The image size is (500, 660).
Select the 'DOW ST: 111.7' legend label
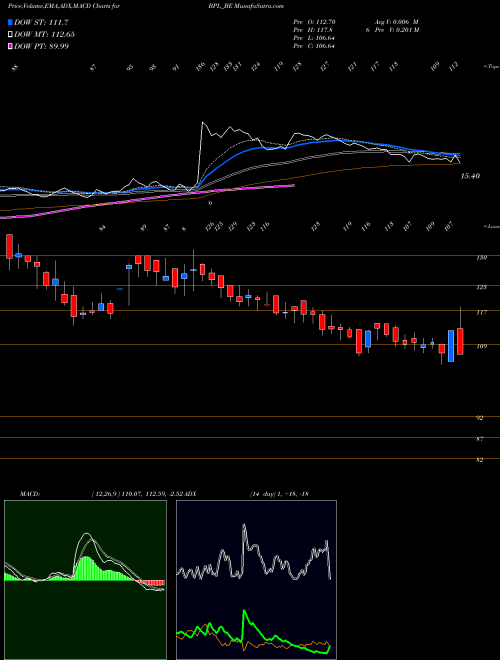41,22
